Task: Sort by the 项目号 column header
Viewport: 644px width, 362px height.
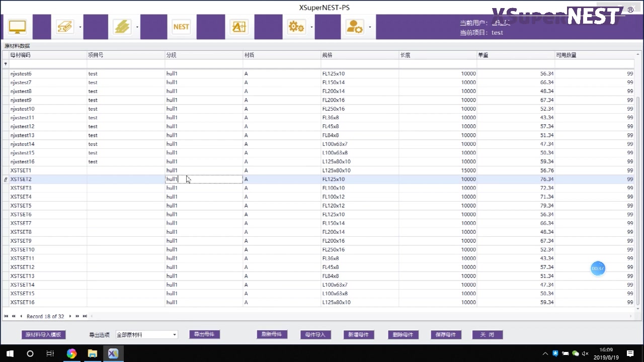Action: [126, 55]
